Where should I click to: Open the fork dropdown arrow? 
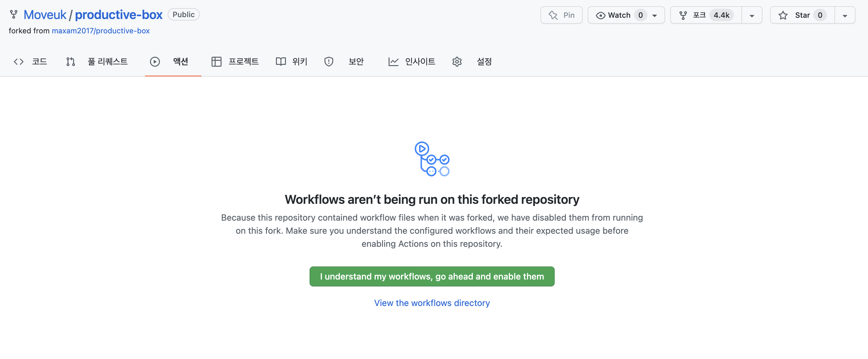point(751,16)
